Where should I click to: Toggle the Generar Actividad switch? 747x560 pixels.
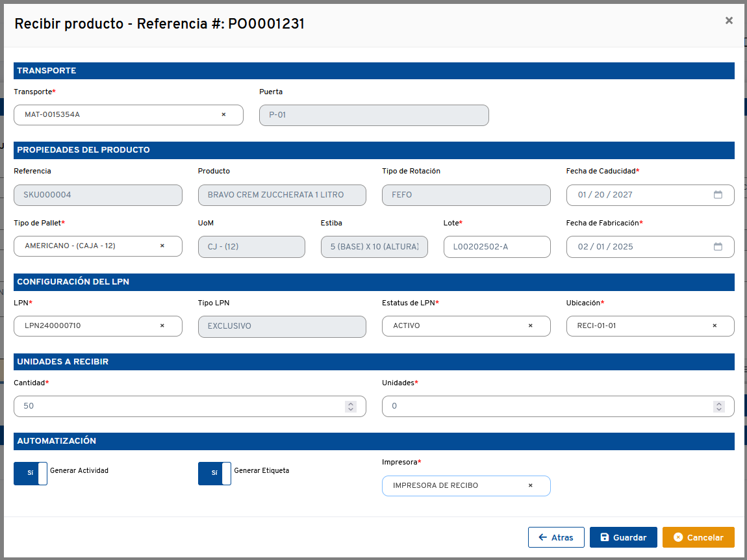31,474
